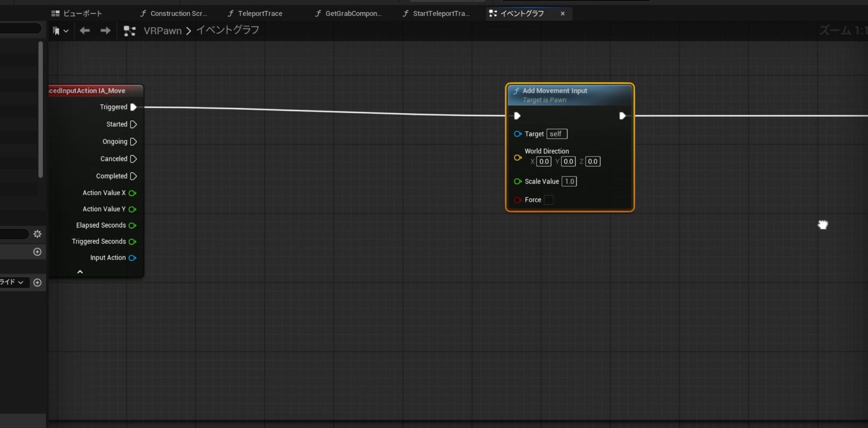Collapse the IA_Move node advanced pins
The image size is (868, 428).
(x=80, y=272)
